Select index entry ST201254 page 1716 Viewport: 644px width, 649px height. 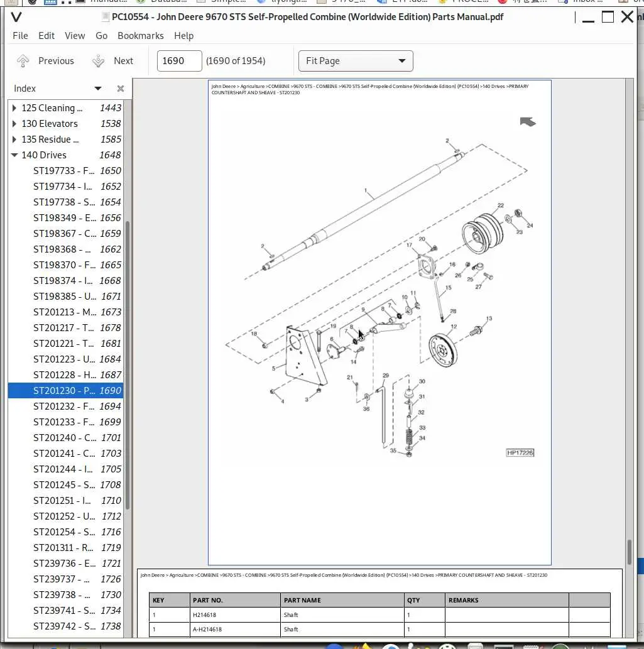[x=65, y=532]
